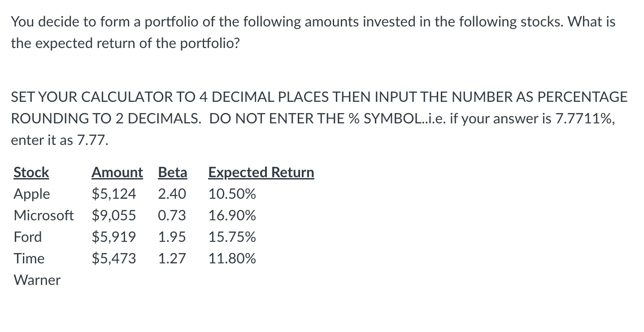Click the 11.80% expected return

pos(232,258)
